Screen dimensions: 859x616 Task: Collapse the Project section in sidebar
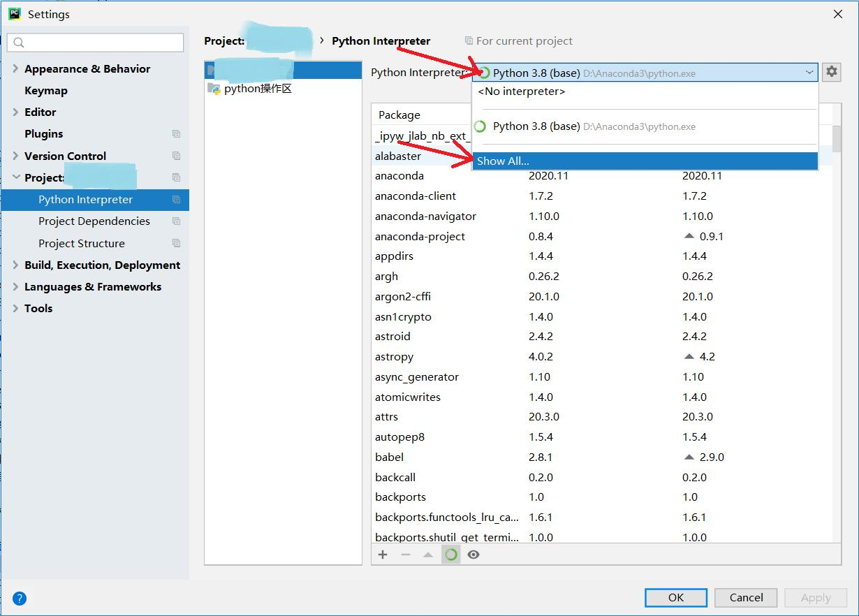pos(15,177)
